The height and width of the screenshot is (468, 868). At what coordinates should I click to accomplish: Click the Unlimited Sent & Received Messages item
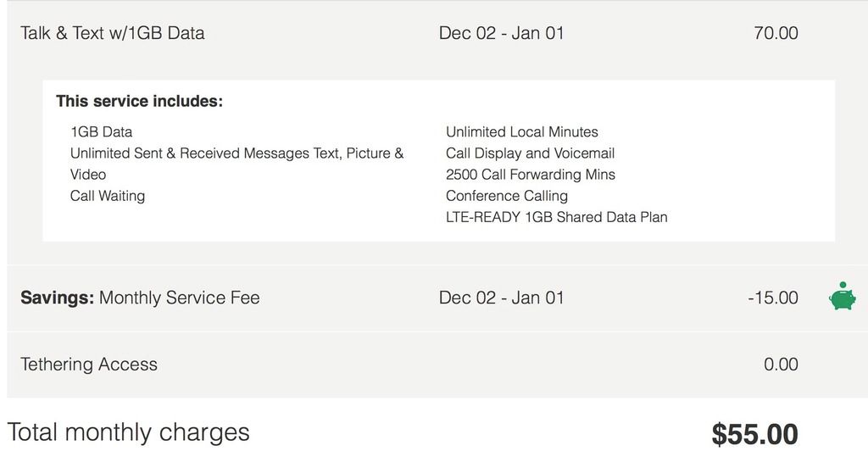point(236,153)
